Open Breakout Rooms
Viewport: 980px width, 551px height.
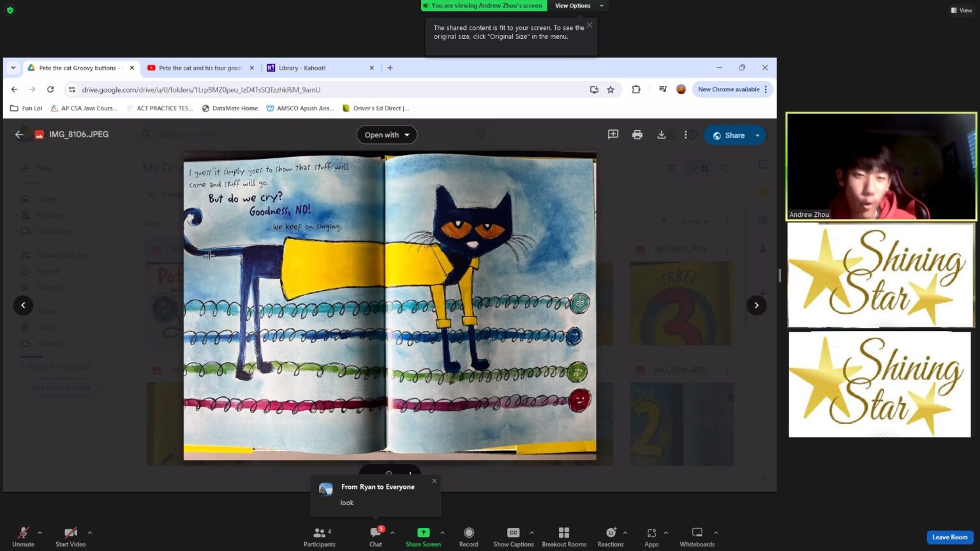coord(564,536)
